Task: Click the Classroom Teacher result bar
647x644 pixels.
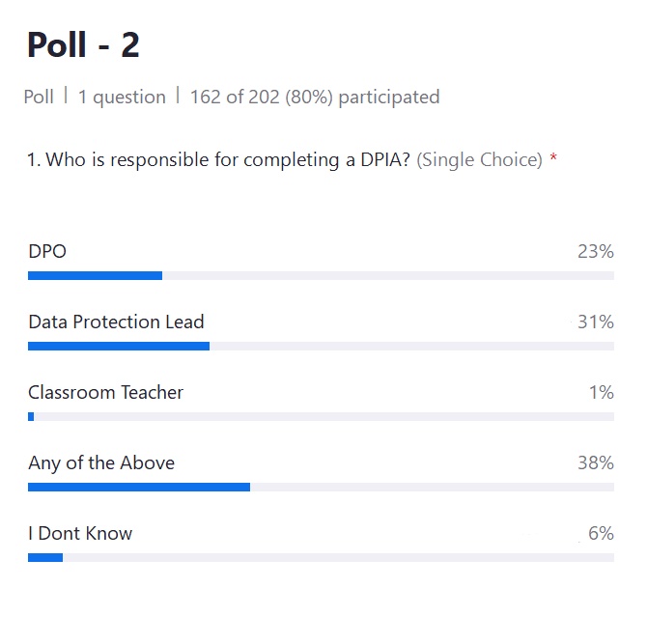Action: point(321,417)
